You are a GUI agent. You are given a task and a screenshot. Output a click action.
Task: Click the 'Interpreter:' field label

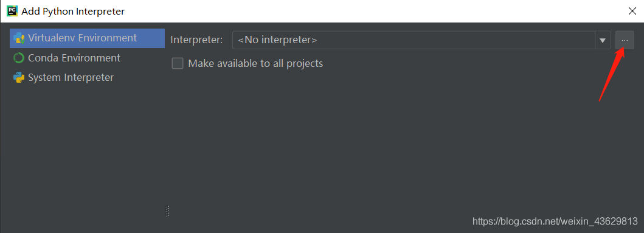(196, 40)
